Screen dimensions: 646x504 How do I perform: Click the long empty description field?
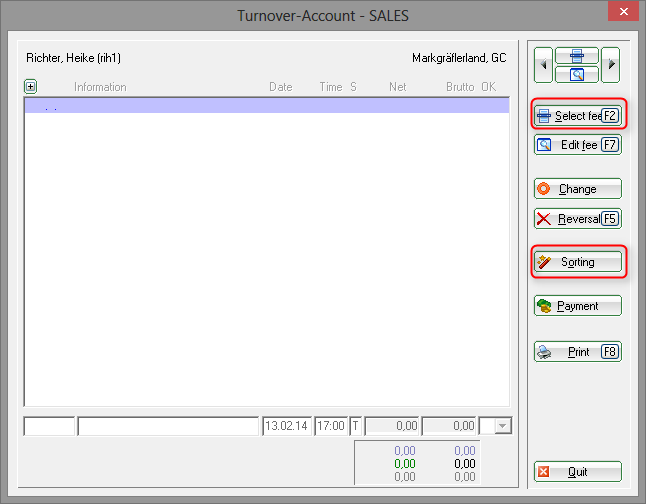168,426
